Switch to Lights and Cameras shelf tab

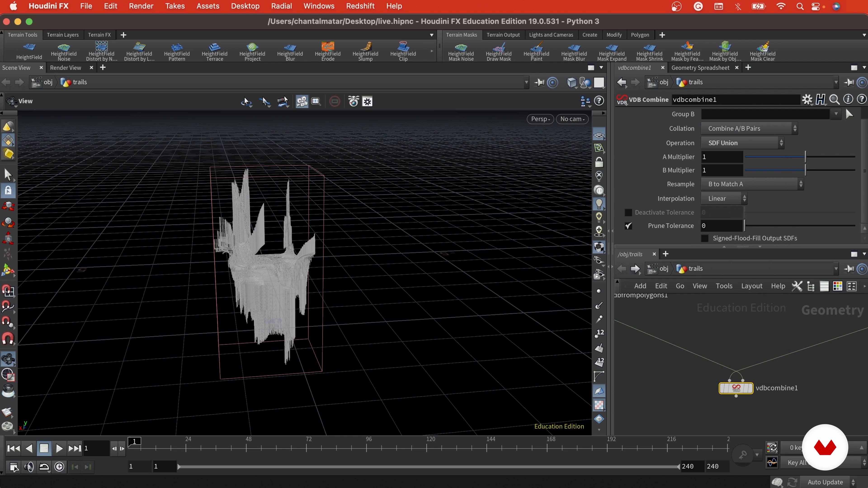point(551,35)
